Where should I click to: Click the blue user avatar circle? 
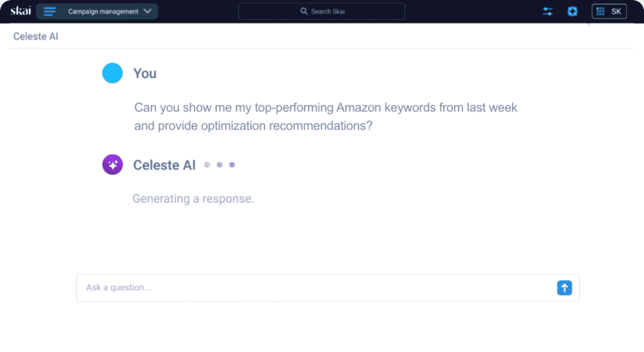click(x=113, y=73)
